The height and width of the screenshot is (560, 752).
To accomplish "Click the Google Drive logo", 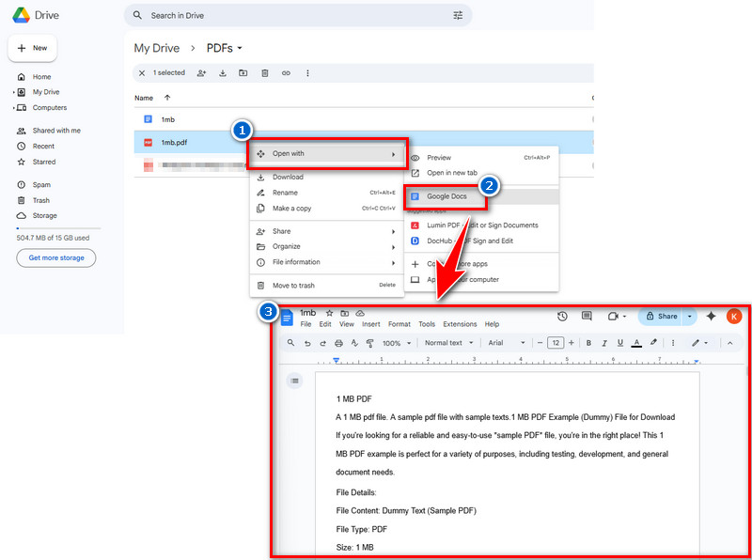I will (22, 15).
